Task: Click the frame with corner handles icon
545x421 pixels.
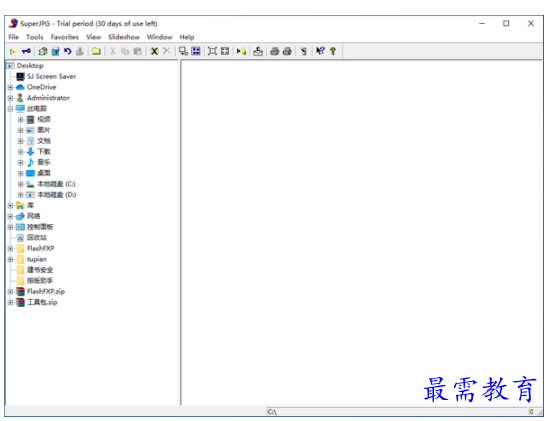Action: pyautogui.click(x=212, y=51)
